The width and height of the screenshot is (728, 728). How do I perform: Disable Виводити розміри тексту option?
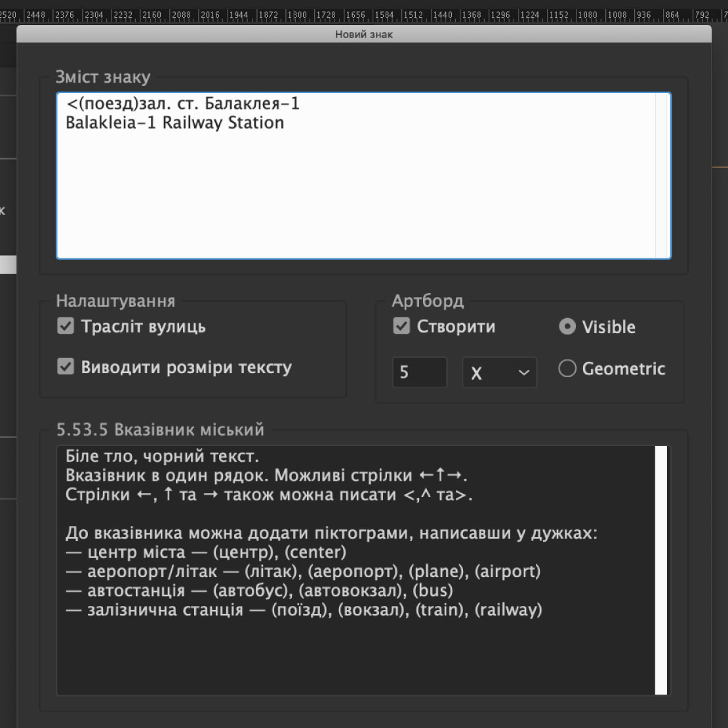click(x=66, y=367)
